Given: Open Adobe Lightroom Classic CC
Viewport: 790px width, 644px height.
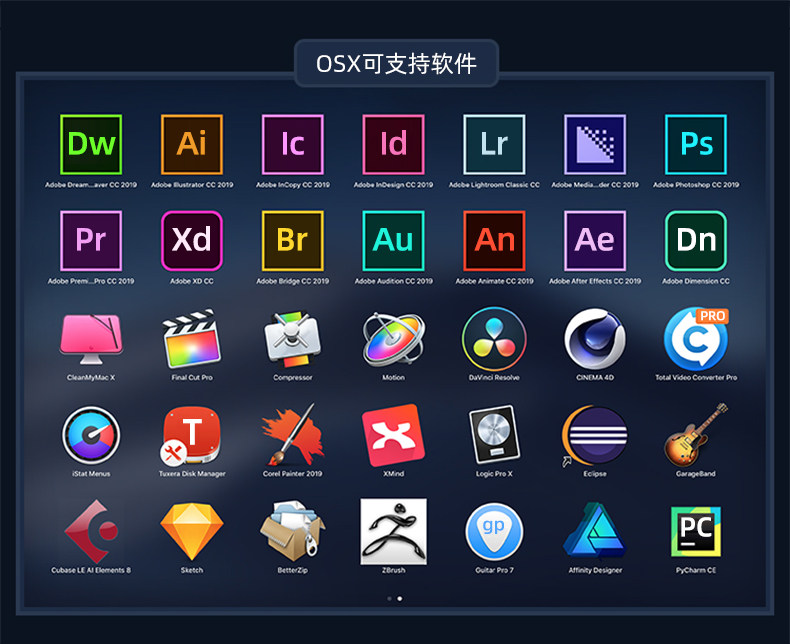Looking at the screenshot, I should pos(494,144).
